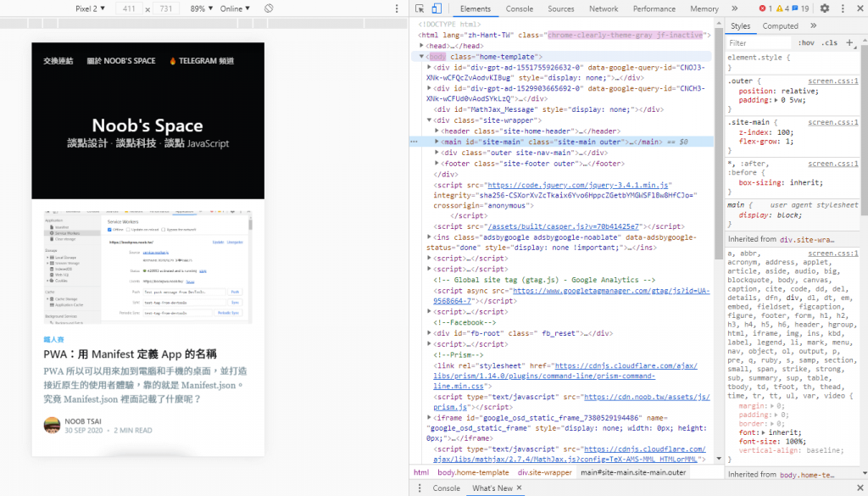Click the ellipsis beside main#site-main row
Screen dimensions: 868x496
click(x=414, y=142)
